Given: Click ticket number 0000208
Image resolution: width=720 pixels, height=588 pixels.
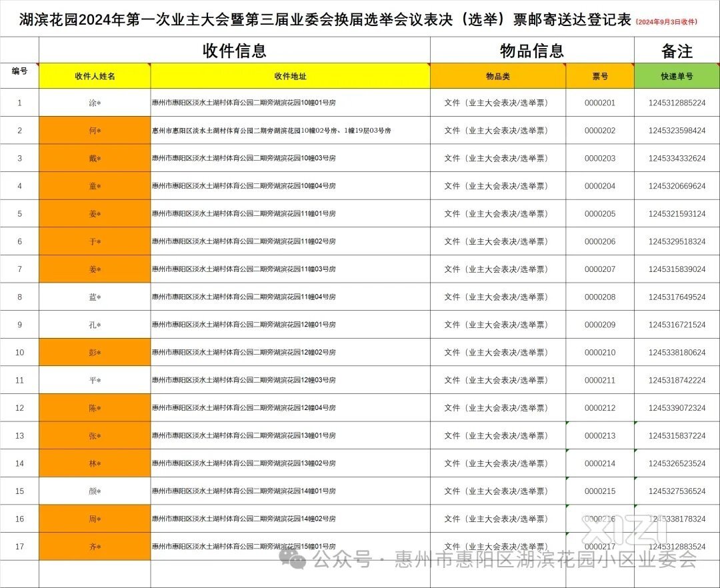Looking at the screenshot, I should (600, 297).
